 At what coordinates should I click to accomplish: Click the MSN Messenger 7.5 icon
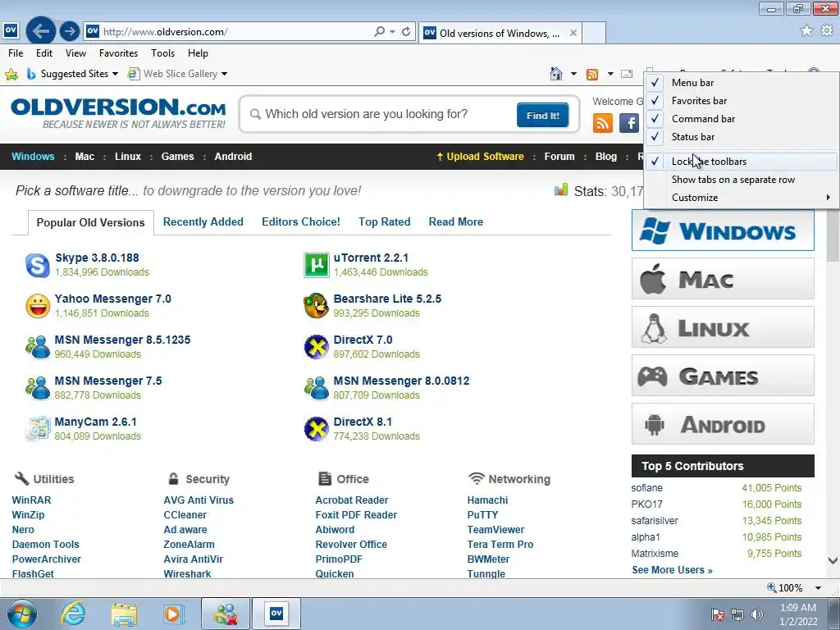click(x=38, y=388)
